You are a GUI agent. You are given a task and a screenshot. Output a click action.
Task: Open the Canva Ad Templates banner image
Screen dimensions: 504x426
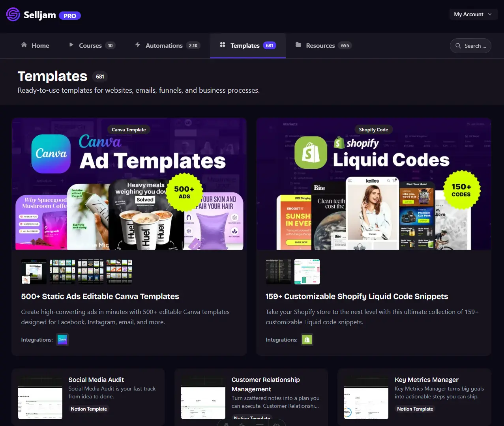point(129,184)
